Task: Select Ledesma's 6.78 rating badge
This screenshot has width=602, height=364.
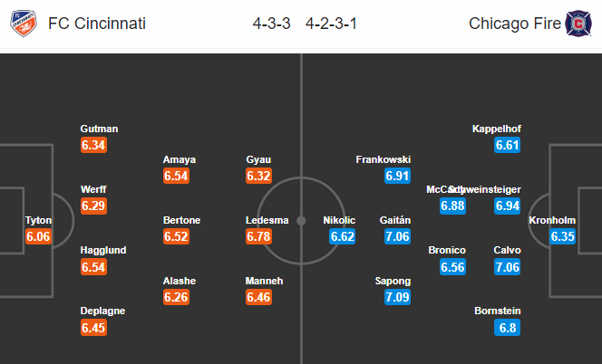Action: click(x=260, y=237)
